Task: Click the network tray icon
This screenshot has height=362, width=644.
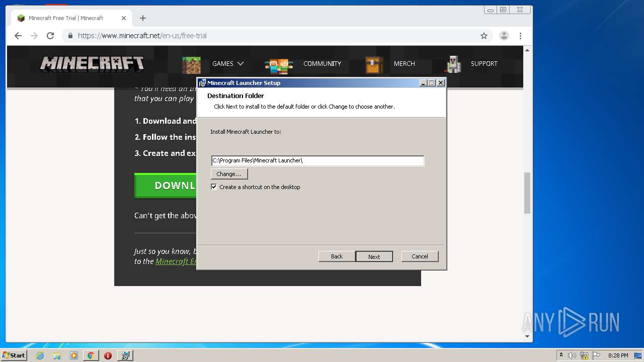Action: coord(584,355)
